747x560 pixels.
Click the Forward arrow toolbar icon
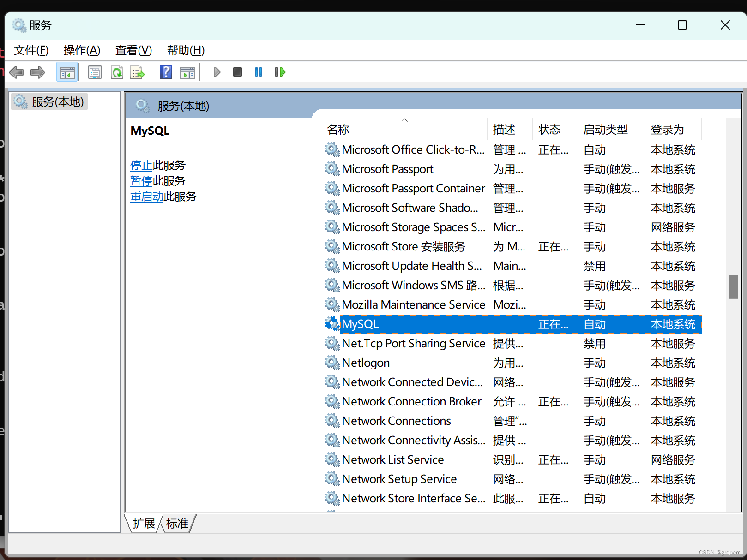pos(37,72)
